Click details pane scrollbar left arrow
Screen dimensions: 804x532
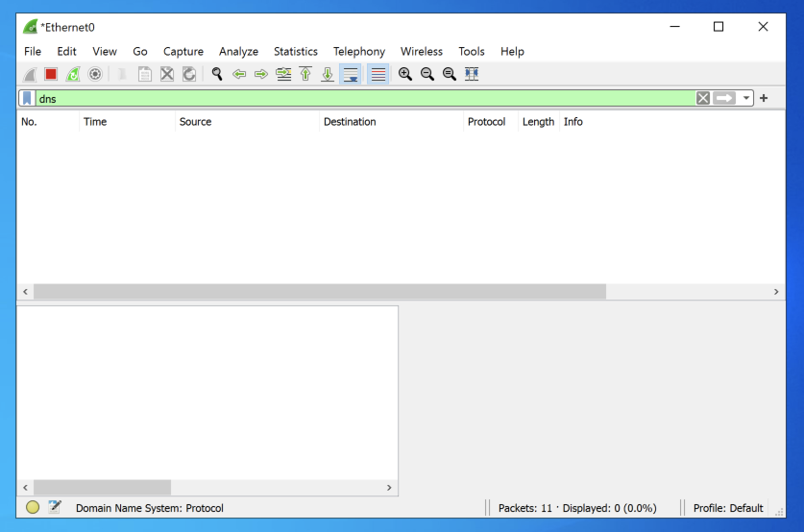[25, 488]
